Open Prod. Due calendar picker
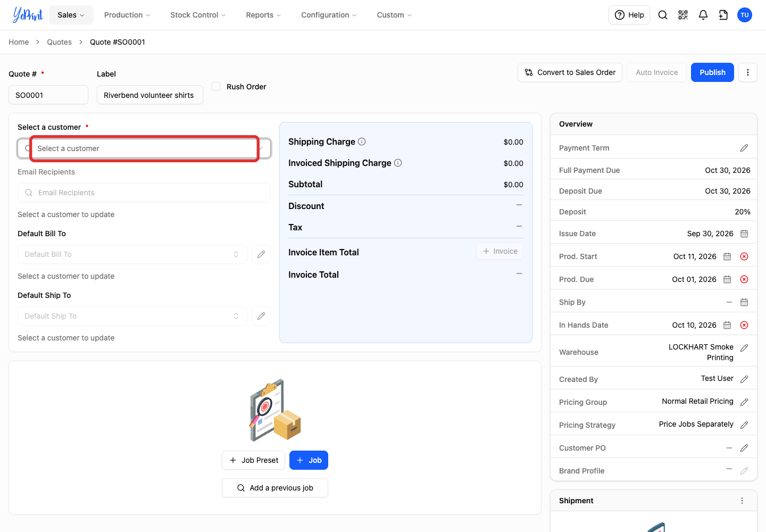The height and width of the screenshot is (532, 766). (727, 279)
